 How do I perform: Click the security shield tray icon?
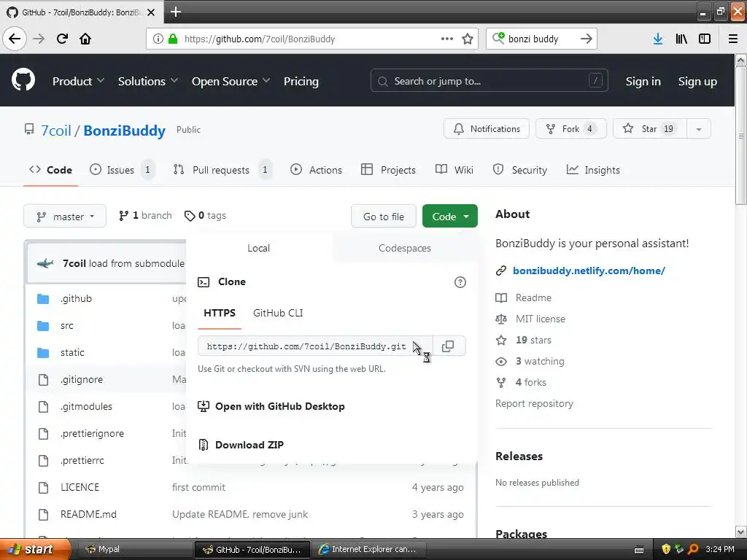coord(666,549)
